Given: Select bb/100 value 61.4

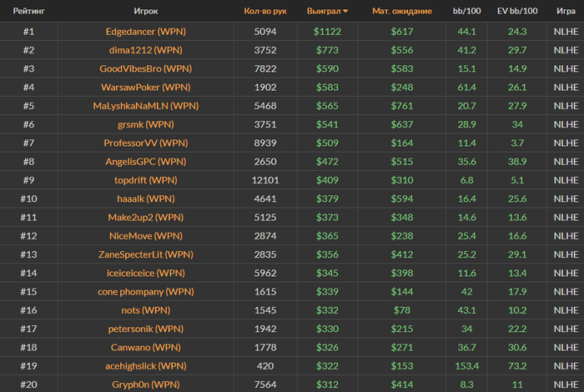Looking at the screenshot, I should click(x=466, y=87).
